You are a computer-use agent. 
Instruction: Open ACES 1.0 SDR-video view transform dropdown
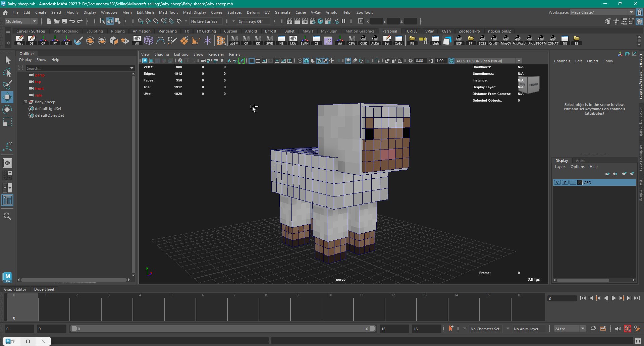(488, 61)
